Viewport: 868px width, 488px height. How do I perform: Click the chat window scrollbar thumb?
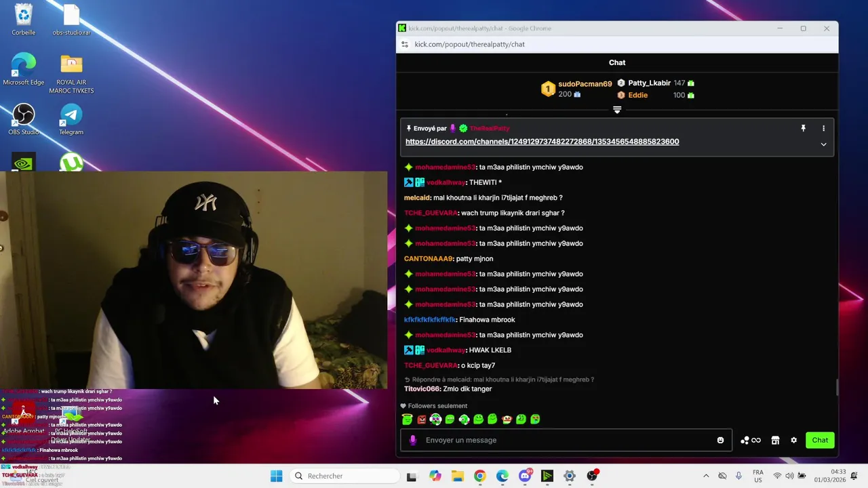[837, 387]
